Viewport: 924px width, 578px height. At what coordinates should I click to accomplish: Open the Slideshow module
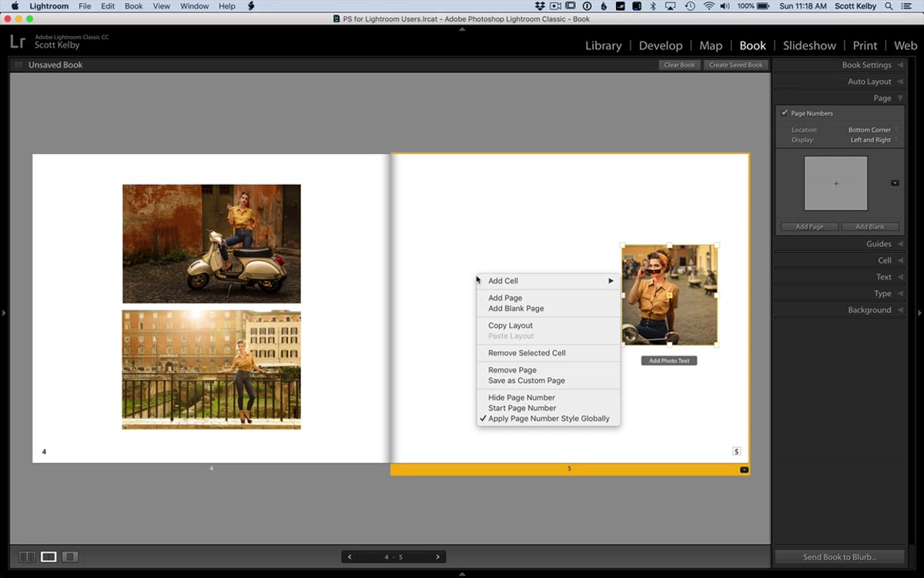point(809,45)
